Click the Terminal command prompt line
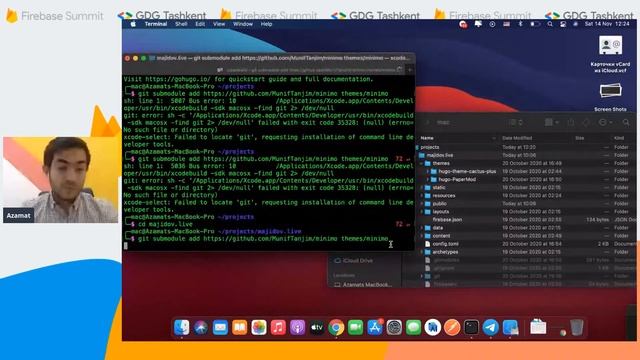 (x=263, y=239)
